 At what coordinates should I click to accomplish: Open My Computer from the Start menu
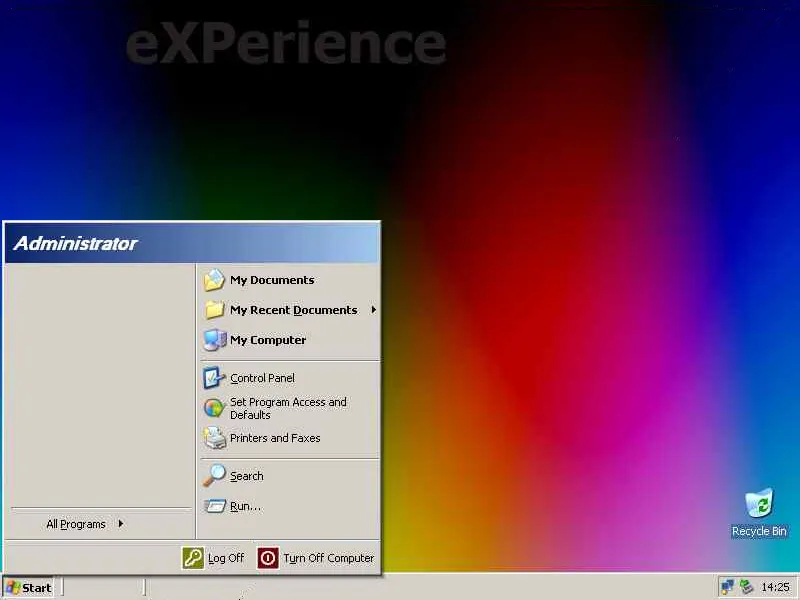pyautogui.click(x=268, y=340)
